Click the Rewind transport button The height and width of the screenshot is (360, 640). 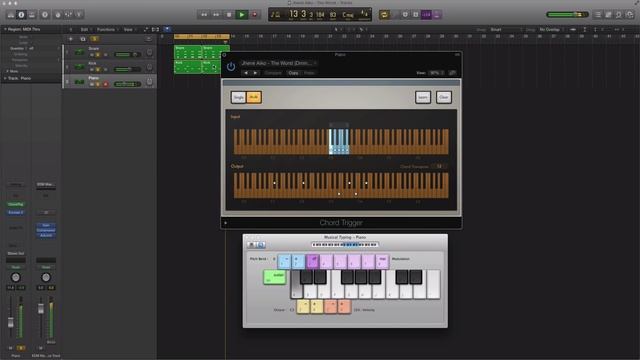tap(204, 15)
